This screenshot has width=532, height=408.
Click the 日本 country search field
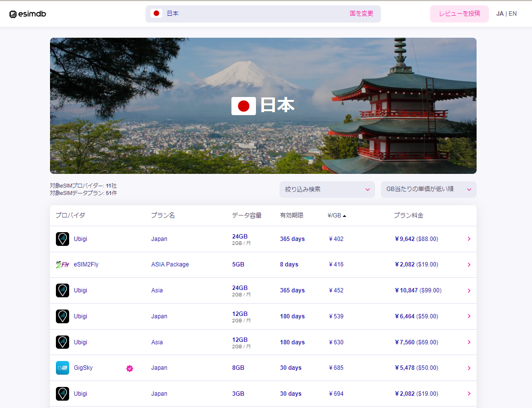click(263, 14)
